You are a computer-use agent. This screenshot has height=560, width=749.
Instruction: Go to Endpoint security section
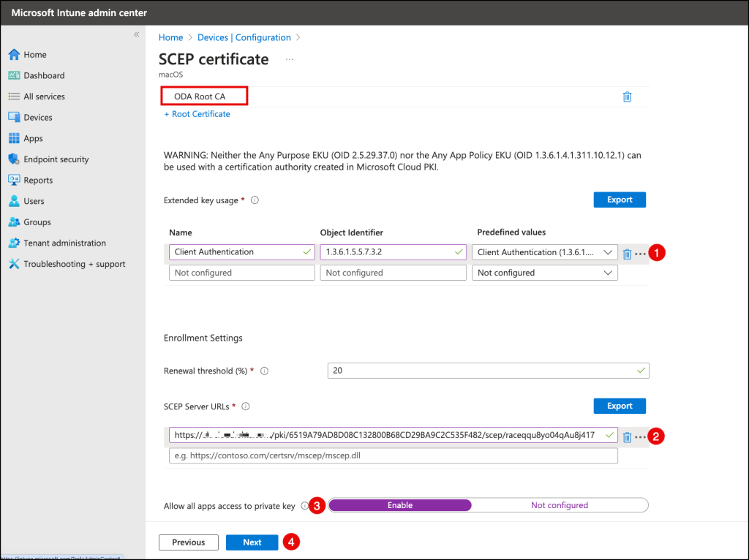click(56, 159)
